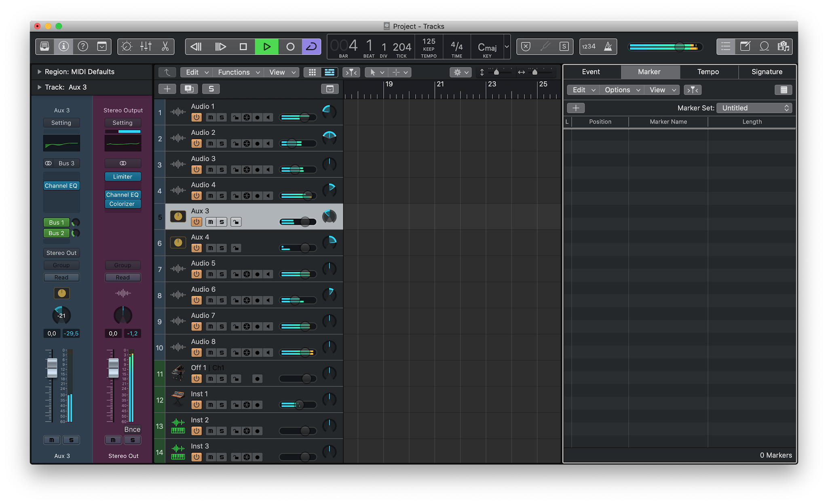The height and width of the screenshot is (504, 828).
Task: Switch to list lanes view icon
Action: (x=330, y=72)
